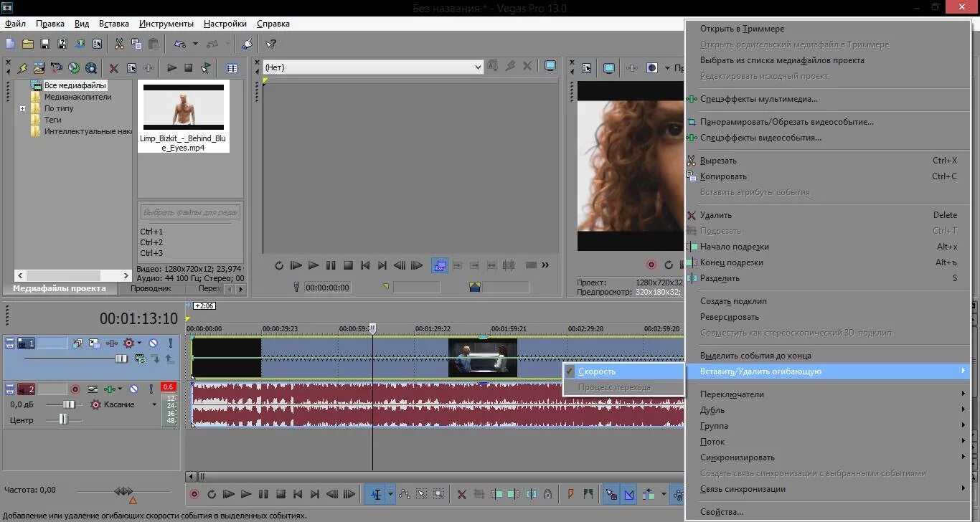
Task: Click the scissors Cut icon in the main toolbar
Action: click(119, 44)
